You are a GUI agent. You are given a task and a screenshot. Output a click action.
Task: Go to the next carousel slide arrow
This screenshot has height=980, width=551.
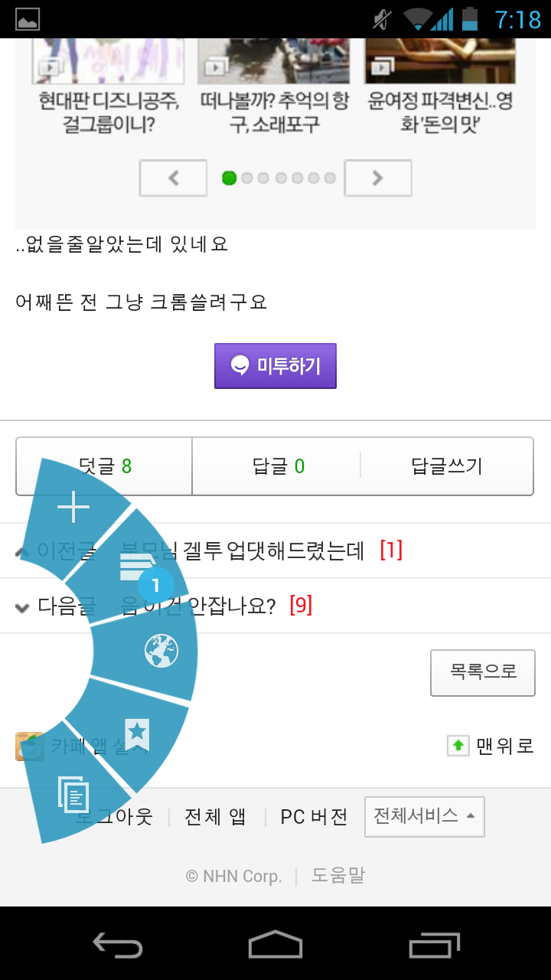pyautogui.click(x=378, y=178)
